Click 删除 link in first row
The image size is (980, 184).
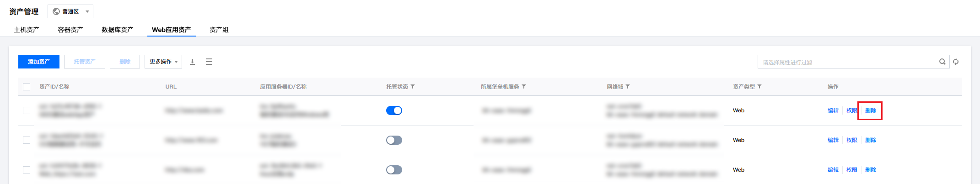point(871,110)
